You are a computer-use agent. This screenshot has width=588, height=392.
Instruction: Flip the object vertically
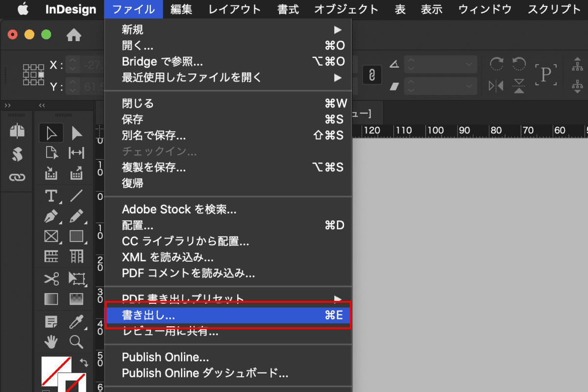519,86
